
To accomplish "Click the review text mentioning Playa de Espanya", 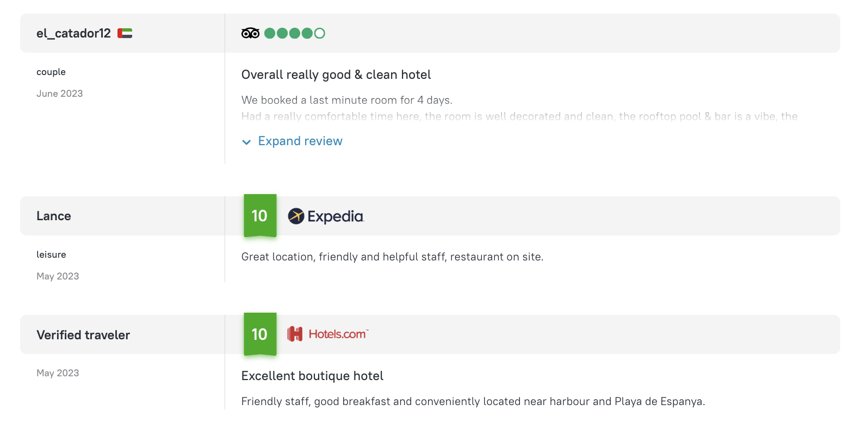I will coord(473,401).
